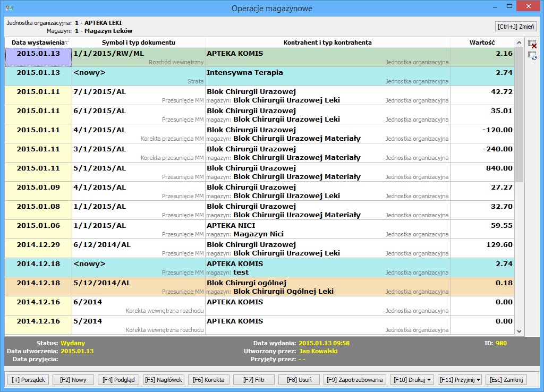Click the [F7] Filtr button

(x=254, y=380)
